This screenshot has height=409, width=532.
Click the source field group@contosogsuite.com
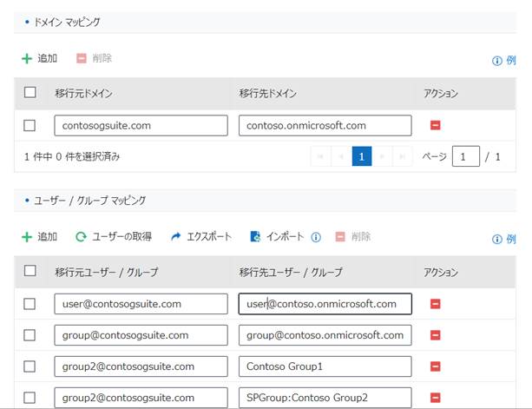(x=141, y=335)
